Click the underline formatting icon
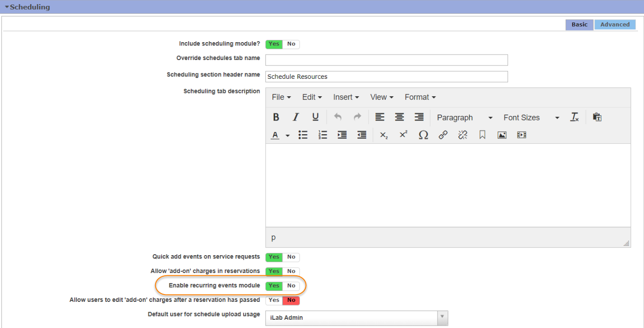The width and height of the screenshot is (644, 328). pos(315,117)
